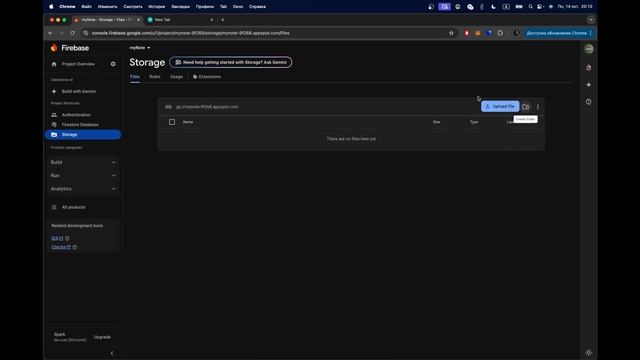This screenshot has width=640, height=360.
Task: Open the Extensions tab
Action: 207,77
